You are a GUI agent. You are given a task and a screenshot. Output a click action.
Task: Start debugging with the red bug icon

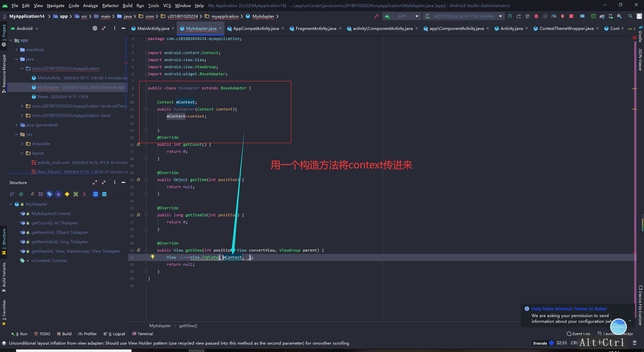pos(536,16)
